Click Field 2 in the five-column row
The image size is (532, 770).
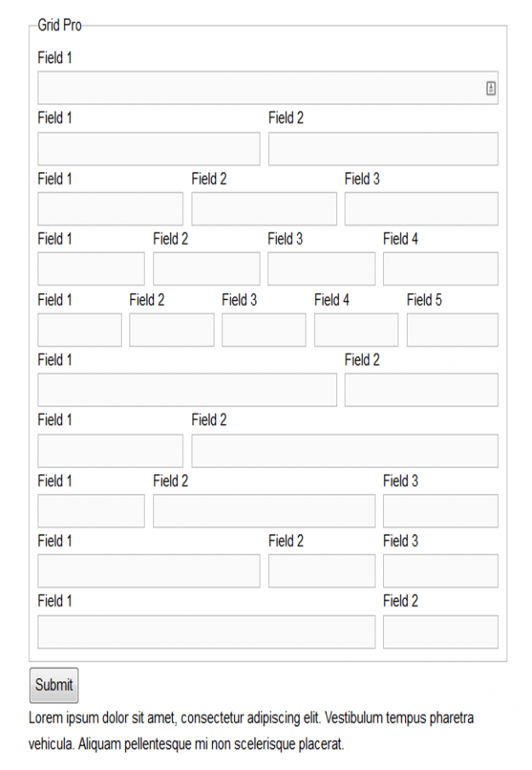171,330
